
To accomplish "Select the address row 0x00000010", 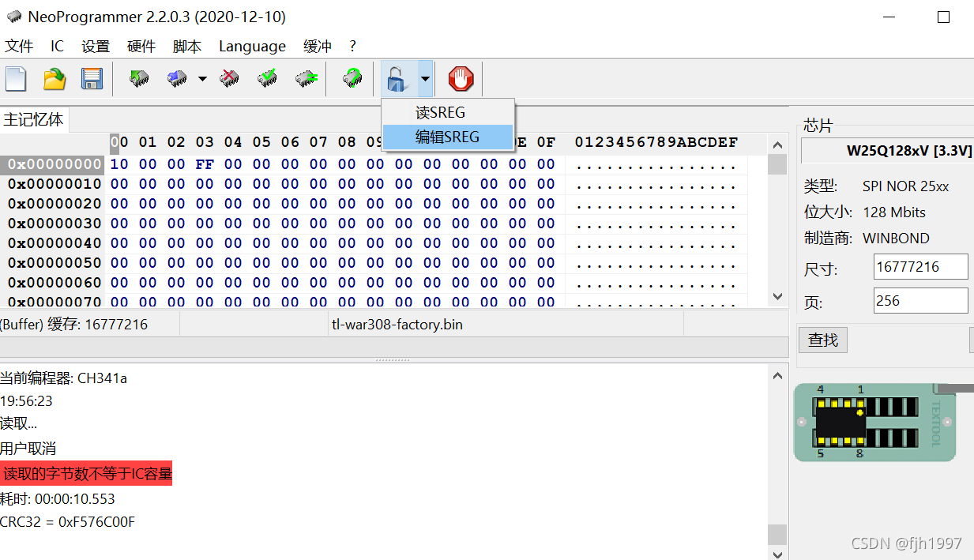I will coord(55,184).
